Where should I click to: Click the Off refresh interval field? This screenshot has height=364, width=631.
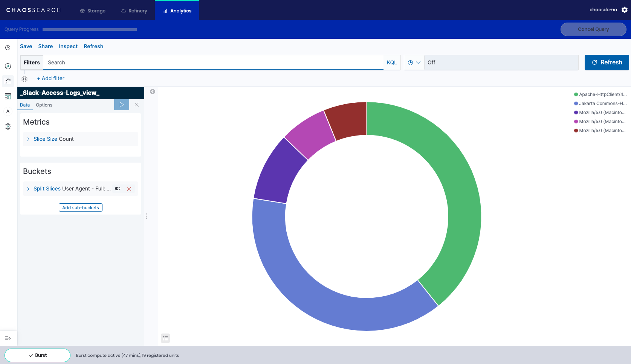coord(501,62)
